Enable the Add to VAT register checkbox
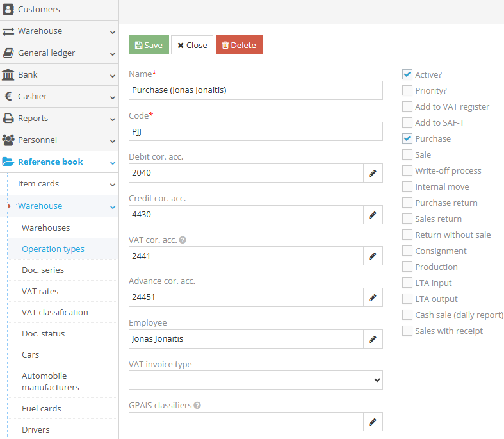 pyautogui.click(x=407, y=106)
